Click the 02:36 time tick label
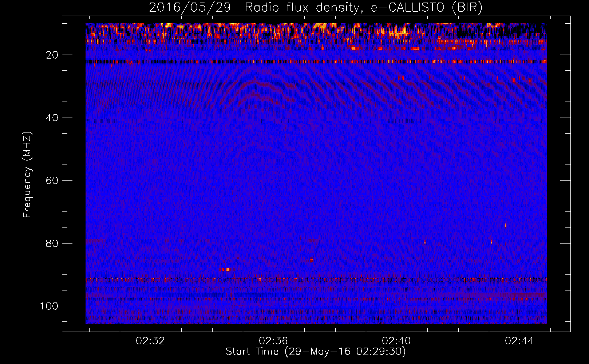 click(273, 341)
